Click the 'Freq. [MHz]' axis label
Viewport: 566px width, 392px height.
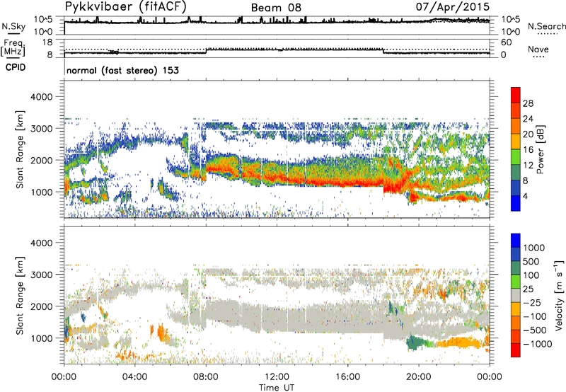[x=13, y=47]
